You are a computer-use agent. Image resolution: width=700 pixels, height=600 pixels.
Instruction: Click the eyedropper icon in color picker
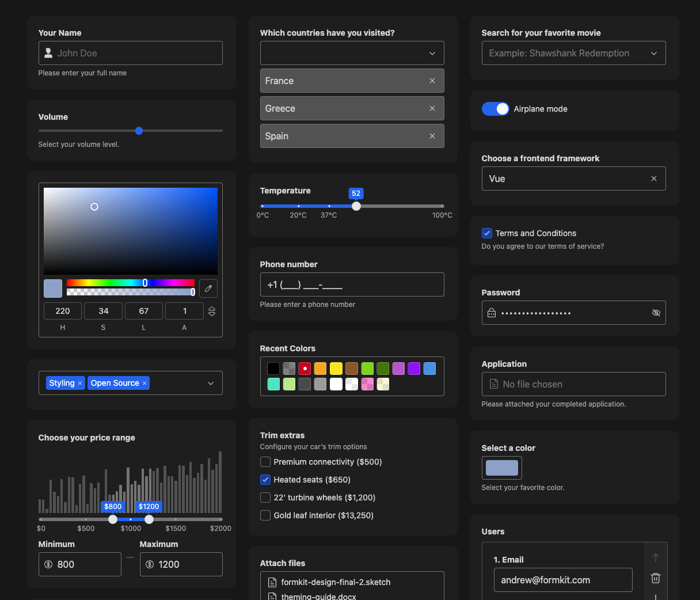208,288
